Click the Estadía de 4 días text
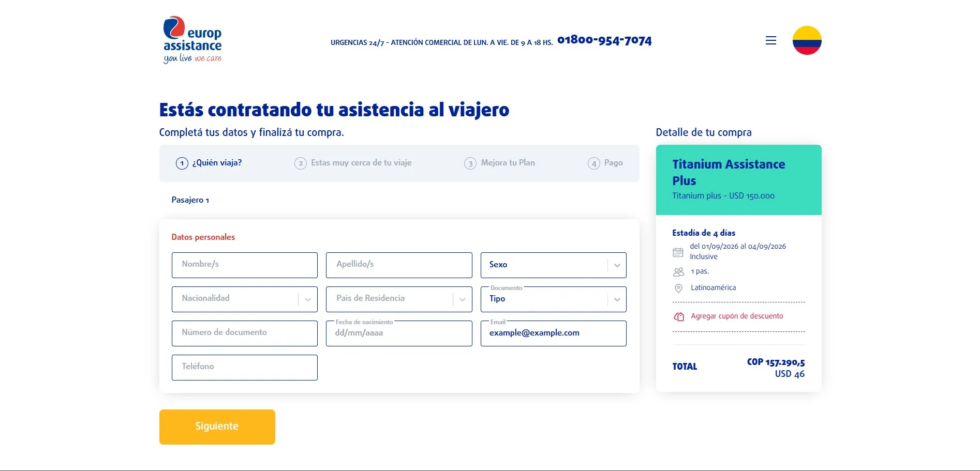This screenshot has height=471, width=980. pos(704,233)
